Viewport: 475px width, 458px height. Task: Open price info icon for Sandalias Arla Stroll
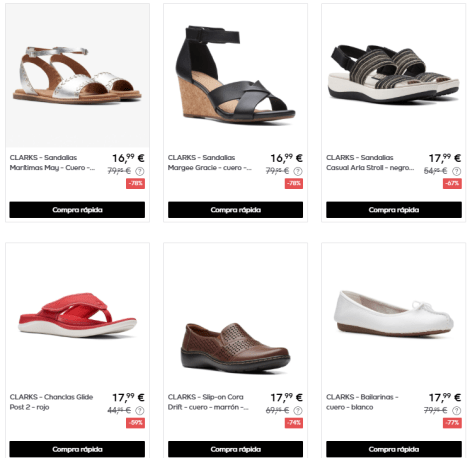click(x=456, y=171)
